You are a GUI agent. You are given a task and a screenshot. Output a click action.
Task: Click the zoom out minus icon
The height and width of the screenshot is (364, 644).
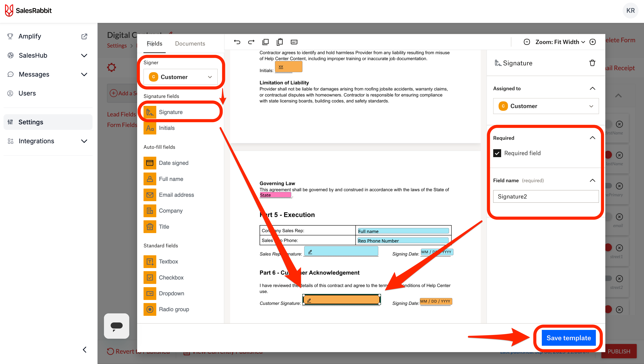click(527, 42)
